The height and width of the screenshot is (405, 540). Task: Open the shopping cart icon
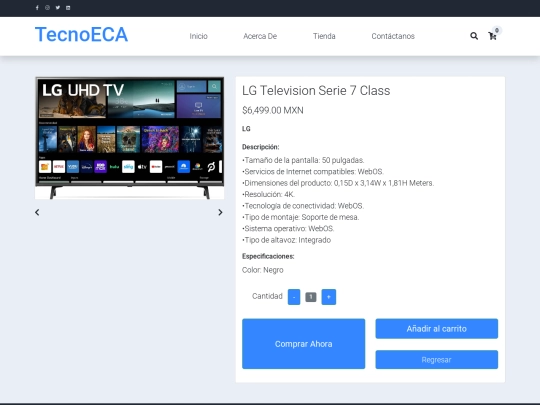pos(492,36)
